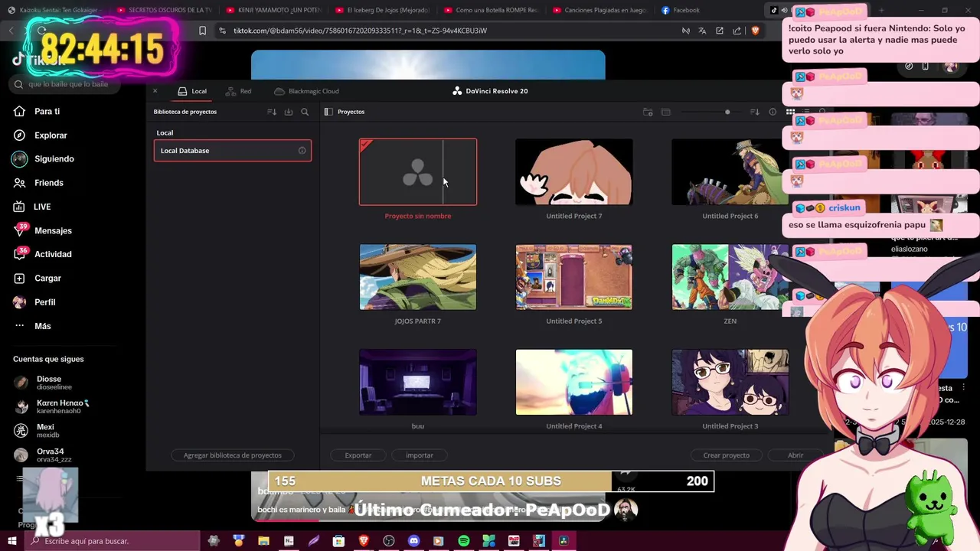Expand the Más menu in TikTok sidebar
Screen dimensions: 980x551
32,326
